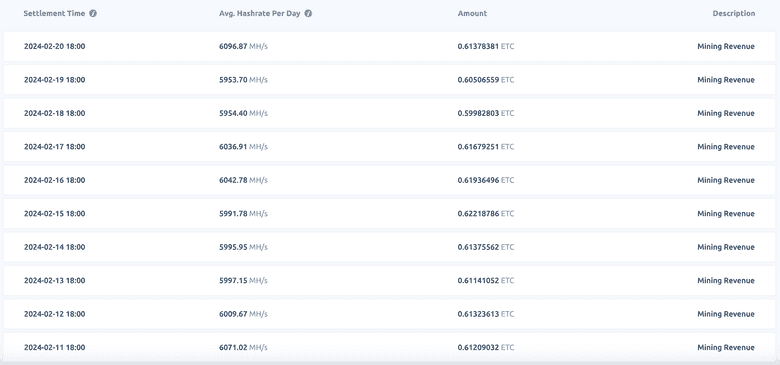Image resolution: width=780 pixels, height=365 pixels.
Task: Click help icon beside Settlement Time header
Action: 93,13
